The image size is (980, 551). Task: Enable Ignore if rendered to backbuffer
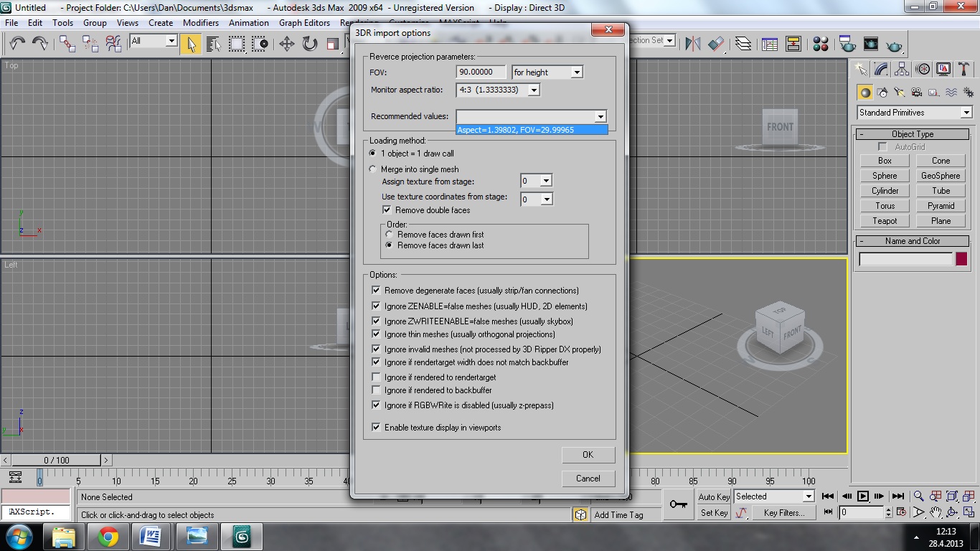pyautogui.click(x=376, y=390)
